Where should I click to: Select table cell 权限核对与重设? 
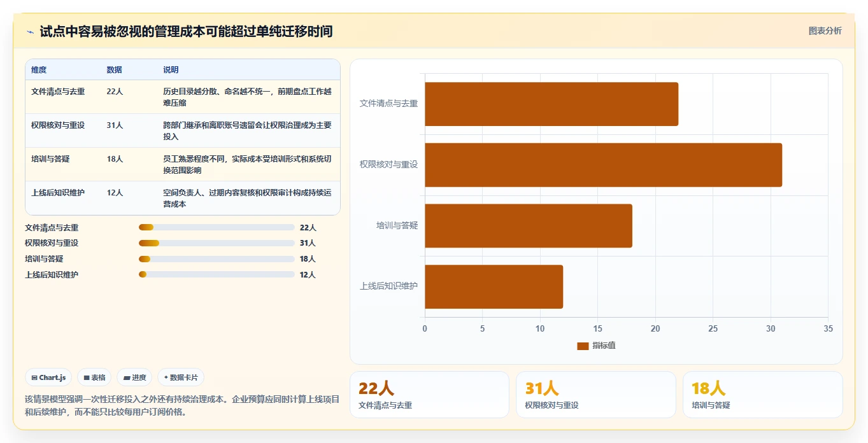click(58, 125)
